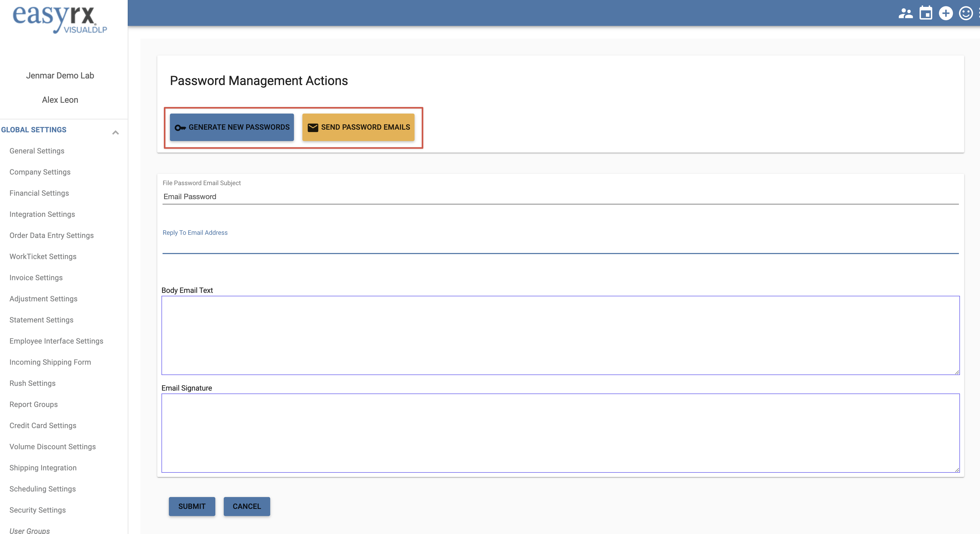Click into the Body Email Text area
Viewport: 980px width, 534px height.
(560, 335)
